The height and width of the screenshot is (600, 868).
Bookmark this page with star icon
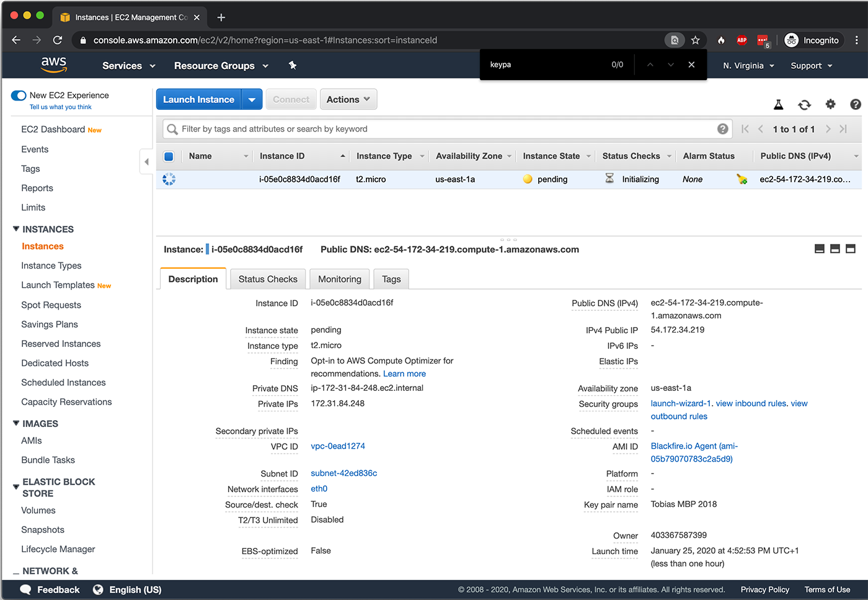tap(696, 40)
